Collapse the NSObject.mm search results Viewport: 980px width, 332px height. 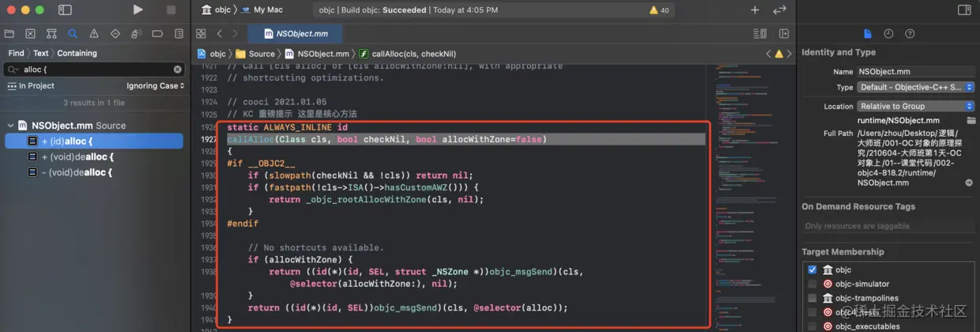coord(10,125)
